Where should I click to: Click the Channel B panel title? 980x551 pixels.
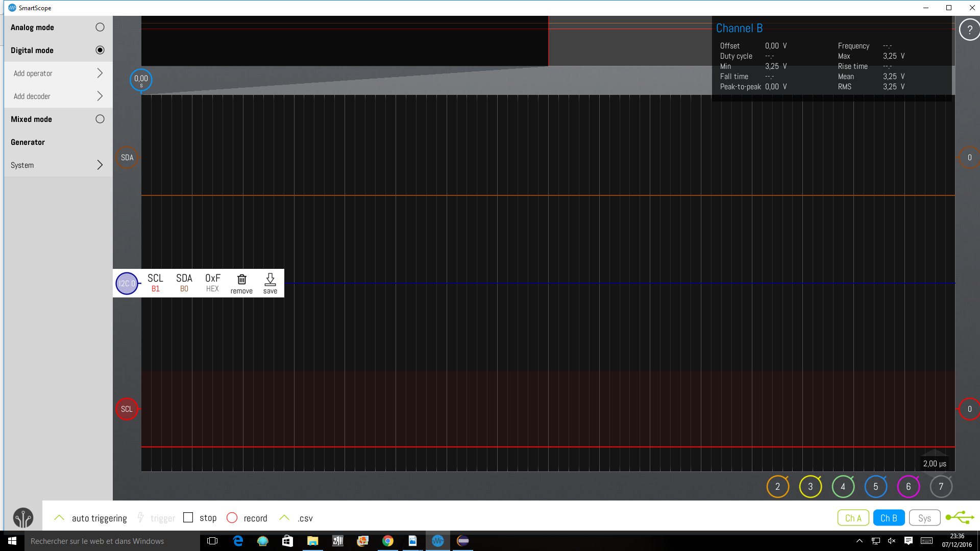pos(739,28)
